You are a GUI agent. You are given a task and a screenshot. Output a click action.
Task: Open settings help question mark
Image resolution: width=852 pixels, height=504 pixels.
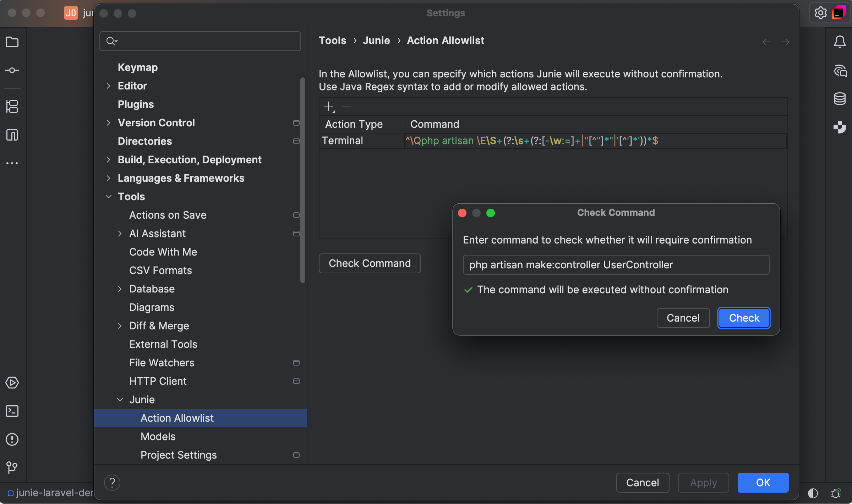click(112, 482)
